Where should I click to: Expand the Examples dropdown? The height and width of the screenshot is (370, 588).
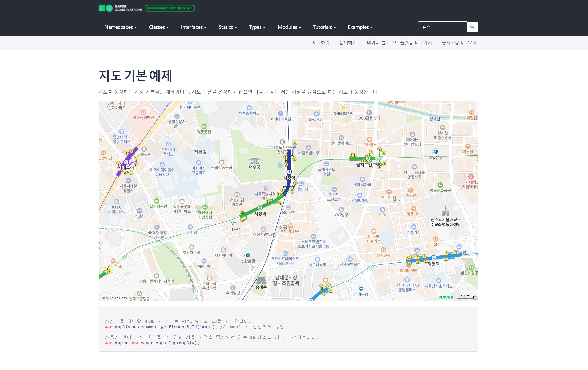pos(360,27)
